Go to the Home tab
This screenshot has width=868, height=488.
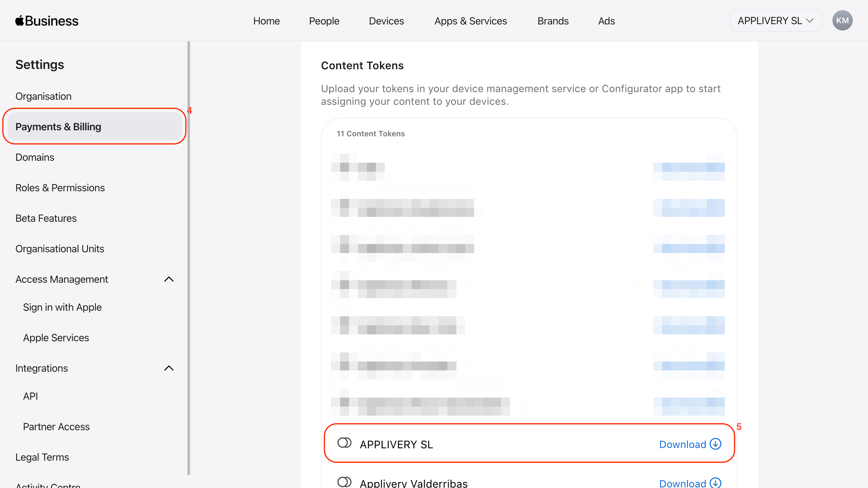click(266, 21)
